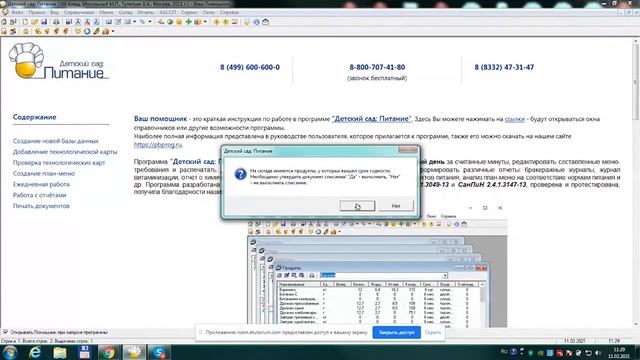
Task: Open the Отчеты menu
Action: [146, 13]
